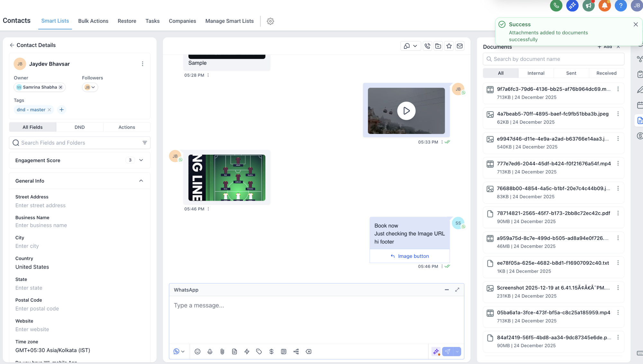
Task: Collapse the General Info section
Action: [141, 181]
